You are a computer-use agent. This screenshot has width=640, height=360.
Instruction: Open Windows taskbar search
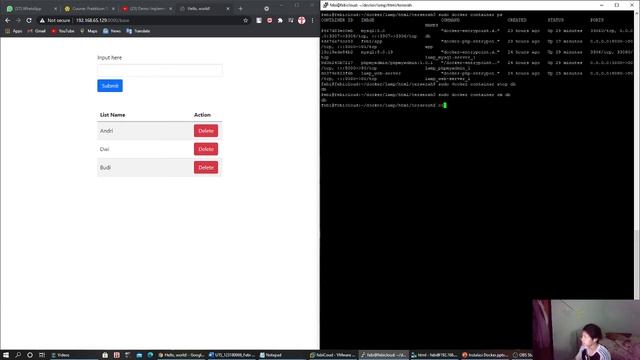tap(18, 355)
